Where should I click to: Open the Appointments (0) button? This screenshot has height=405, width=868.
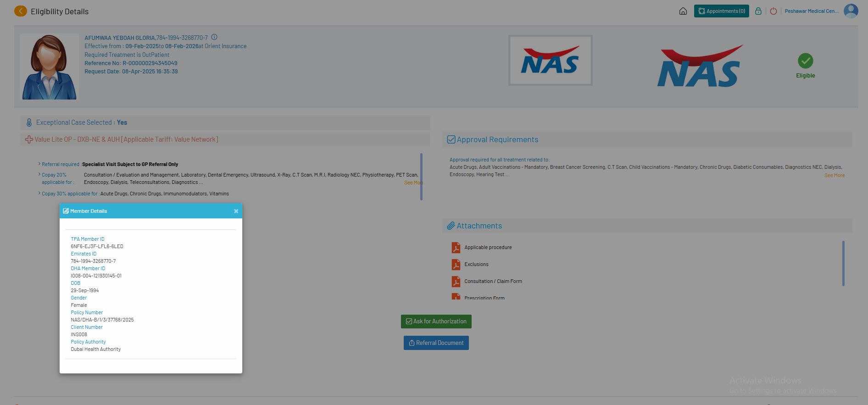[x=722, y=11]
